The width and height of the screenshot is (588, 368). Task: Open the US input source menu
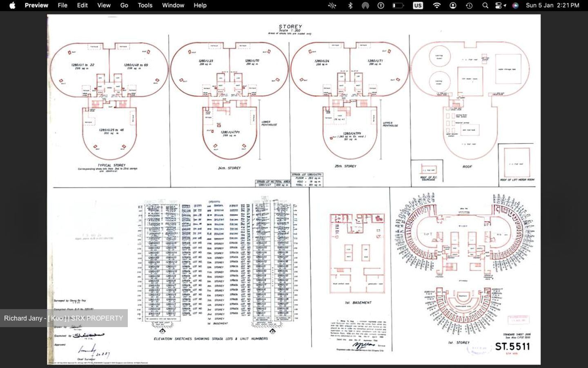coord(418,5)
